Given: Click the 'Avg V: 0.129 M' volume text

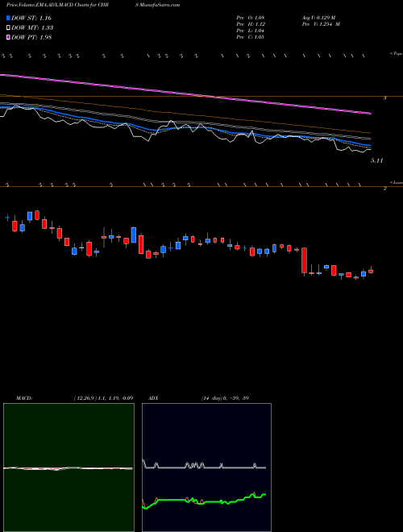Looking at the screenshot, I should tap(318, 18).
